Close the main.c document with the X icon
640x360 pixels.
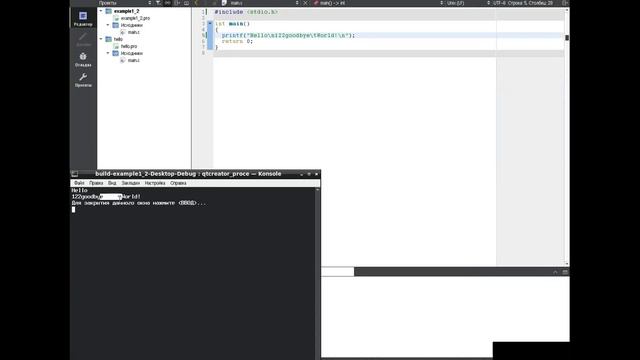pos(305,3)
